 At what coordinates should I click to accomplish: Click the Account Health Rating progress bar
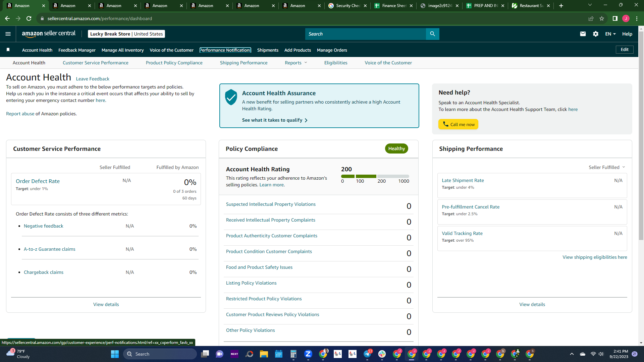point(375,176)
